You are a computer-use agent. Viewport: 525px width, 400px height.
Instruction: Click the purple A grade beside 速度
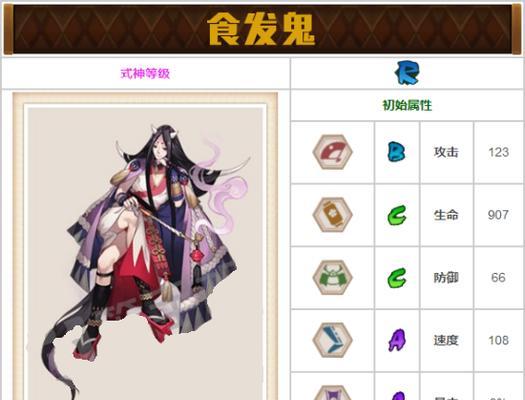(x=397, y=340)
